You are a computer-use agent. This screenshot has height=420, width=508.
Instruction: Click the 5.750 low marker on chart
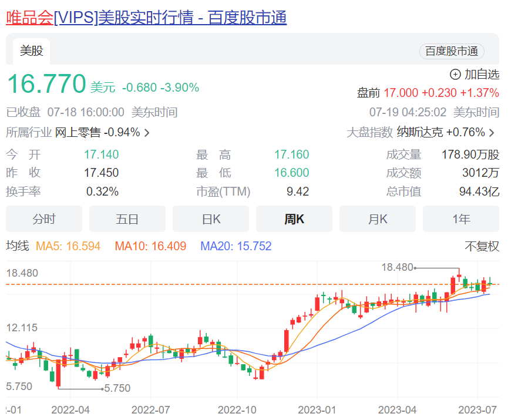(x=117, y=388)
